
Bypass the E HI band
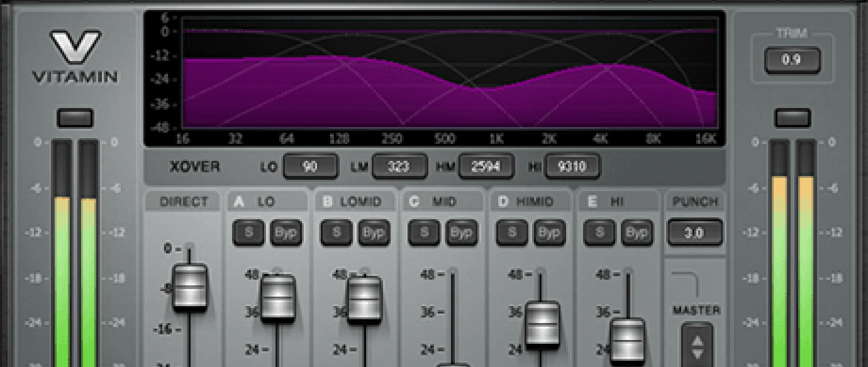(638, 233)
